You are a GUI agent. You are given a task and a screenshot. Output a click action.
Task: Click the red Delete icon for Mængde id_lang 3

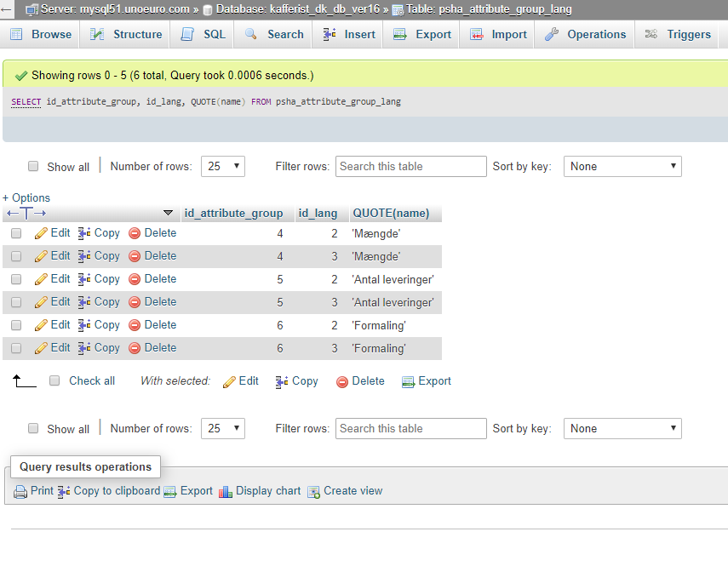(135, 256)
